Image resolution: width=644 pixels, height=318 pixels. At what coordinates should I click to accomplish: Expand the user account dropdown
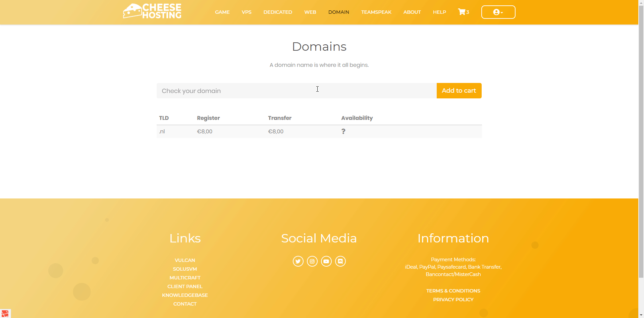tap(498, 12)
